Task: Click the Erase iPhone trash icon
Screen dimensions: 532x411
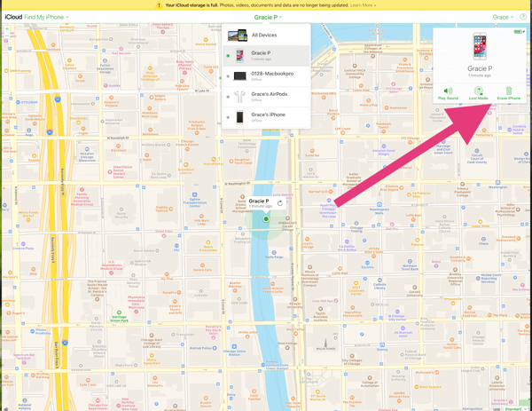Action: 509,91
